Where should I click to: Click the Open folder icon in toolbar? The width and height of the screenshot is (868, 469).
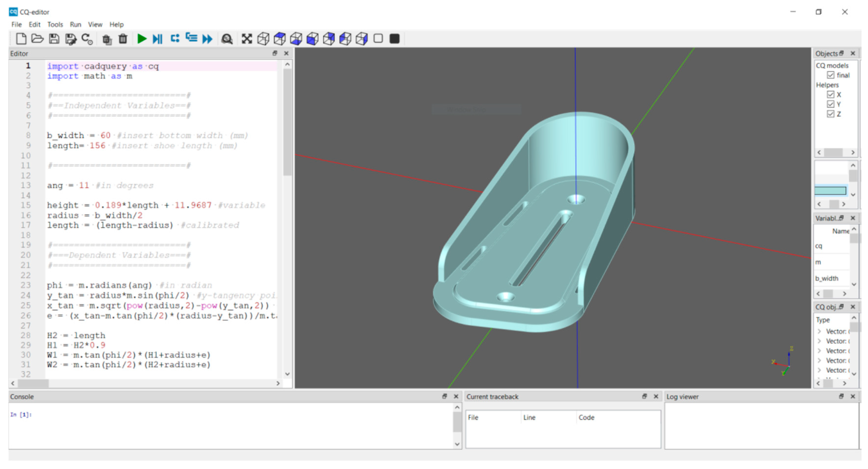coord(37,39)
